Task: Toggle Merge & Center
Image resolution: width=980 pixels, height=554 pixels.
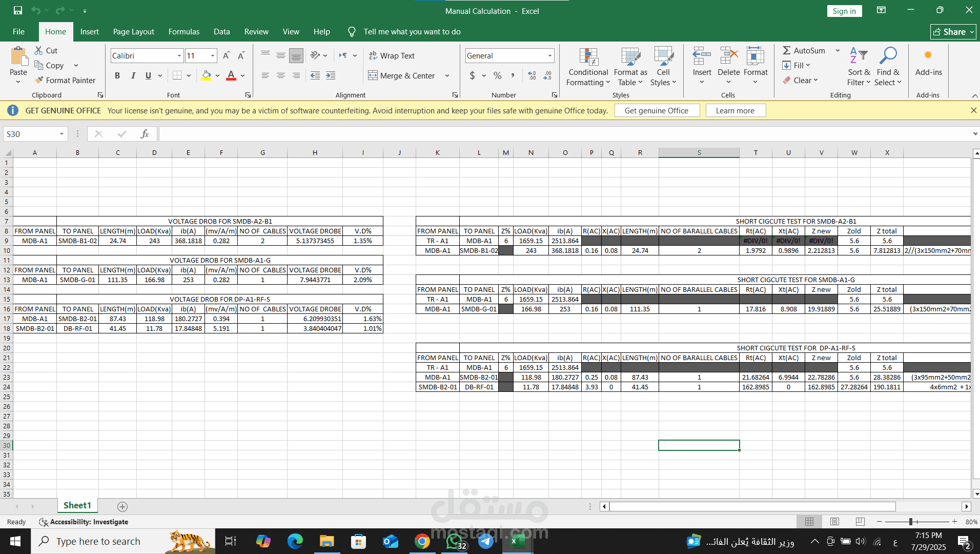Action: pyautogui.click(x=402, y=75)
